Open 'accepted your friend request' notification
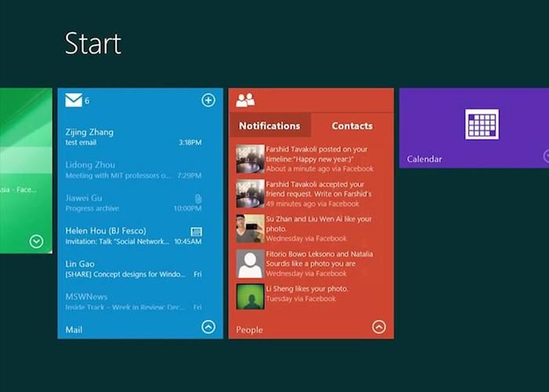The image size is (549, 392). (x=318, y=194)
